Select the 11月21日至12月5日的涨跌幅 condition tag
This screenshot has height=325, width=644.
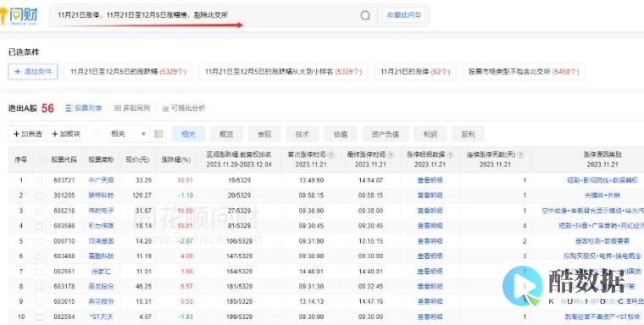click(x=128, y=71)
